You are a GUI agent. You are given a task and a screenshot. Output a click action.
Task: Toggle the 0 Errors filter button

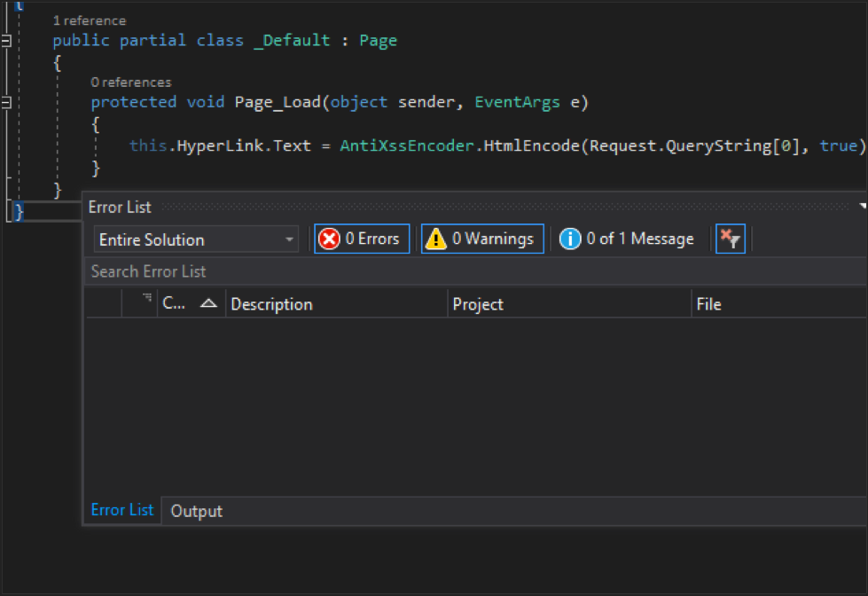click(x=362, y=239)
